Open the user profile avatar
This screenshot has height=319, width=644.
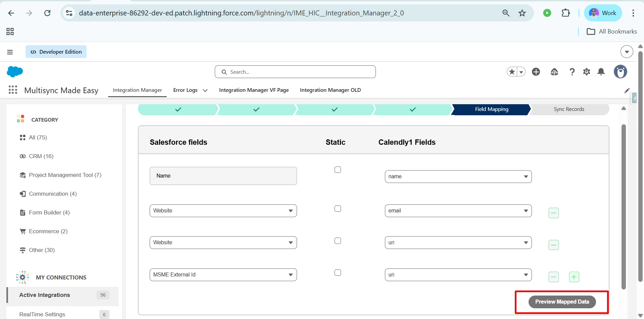[x=621, y=71]
